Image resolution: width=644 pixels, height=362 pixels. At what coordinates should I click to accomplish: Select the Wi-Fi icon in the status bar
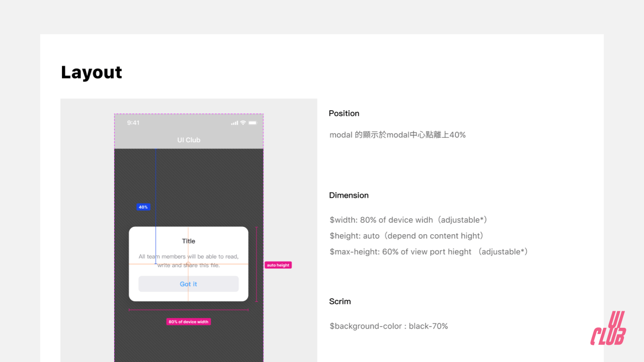tap(242, 122)
